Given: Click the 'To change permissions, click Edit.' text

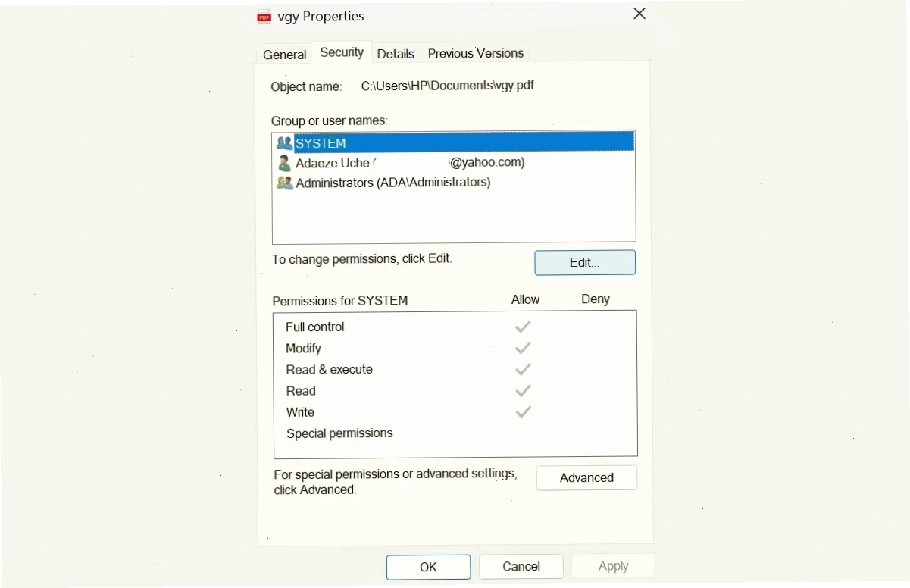Looking at the screenshot, I should tap(362, 259).
